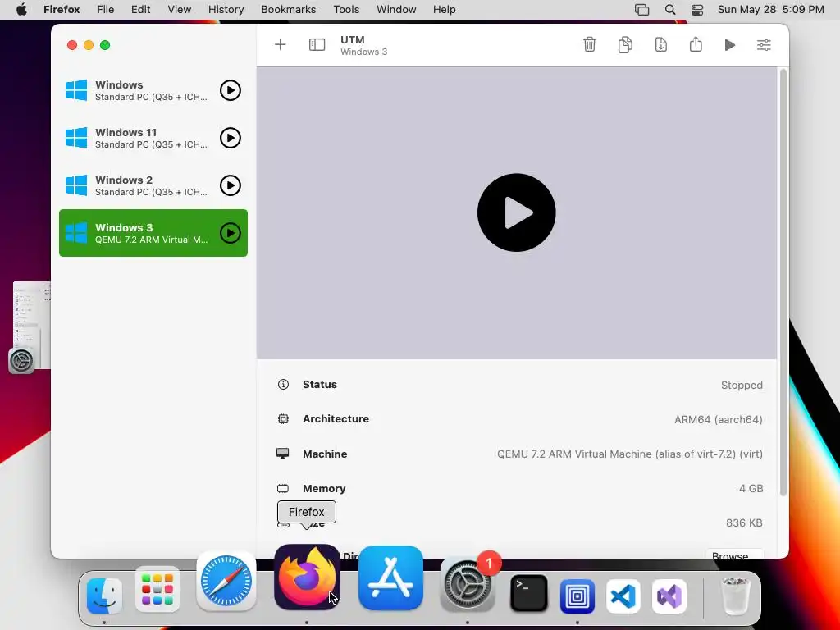This screenshot has width=840, height=630.
Task: Start the Windows VM play button
Action: (x=231, y=90)
